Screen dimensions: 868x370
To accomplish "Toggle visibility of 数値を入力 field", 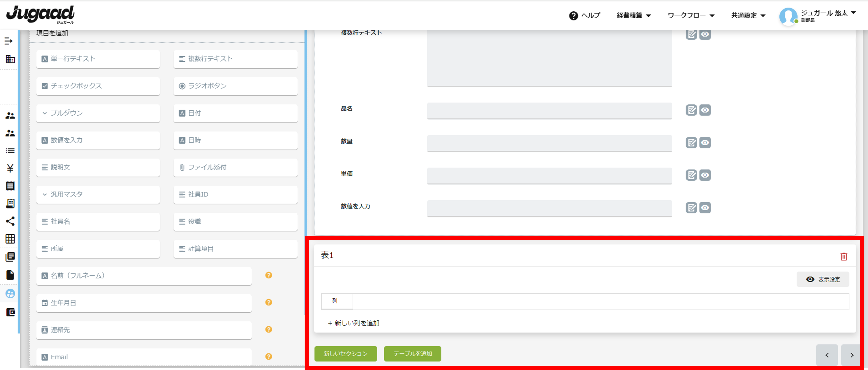I will pos(705,208).
